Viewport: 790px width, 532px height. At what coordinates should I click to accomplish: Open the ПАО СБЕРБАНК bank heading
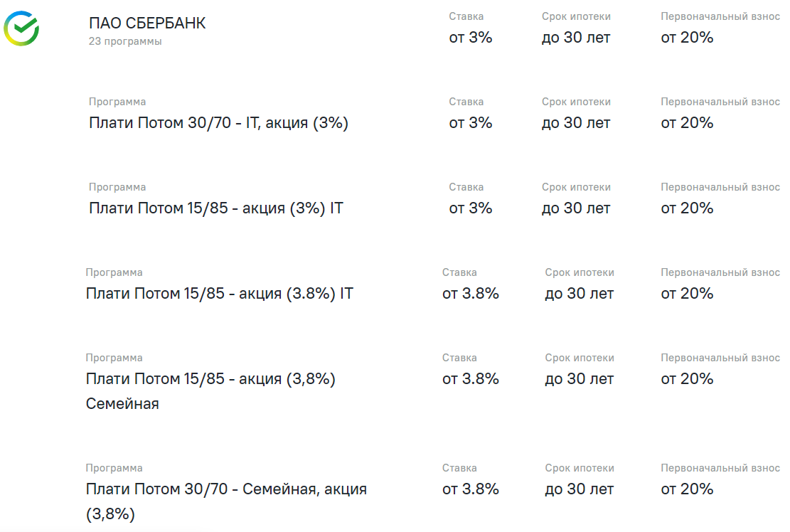(147, 23)
